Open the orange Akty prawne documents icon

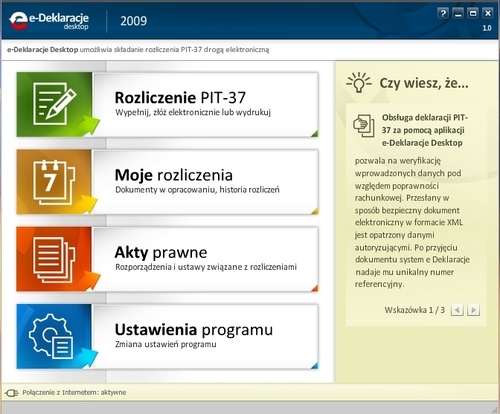[x=54, y=259]
